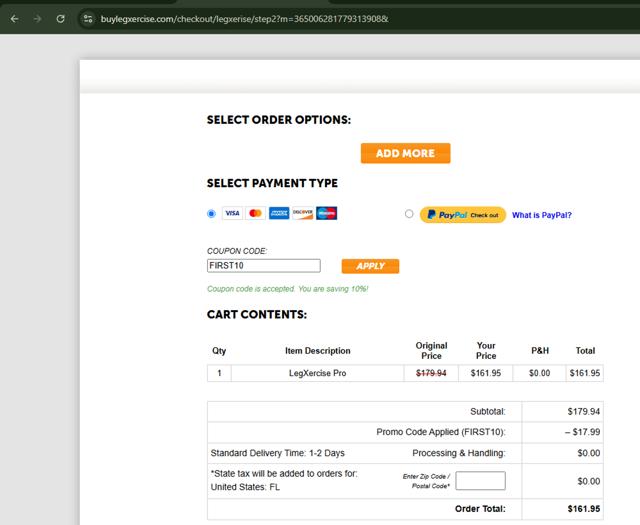
Task: Click the Maestro card logo
Action: click(327, 213)
